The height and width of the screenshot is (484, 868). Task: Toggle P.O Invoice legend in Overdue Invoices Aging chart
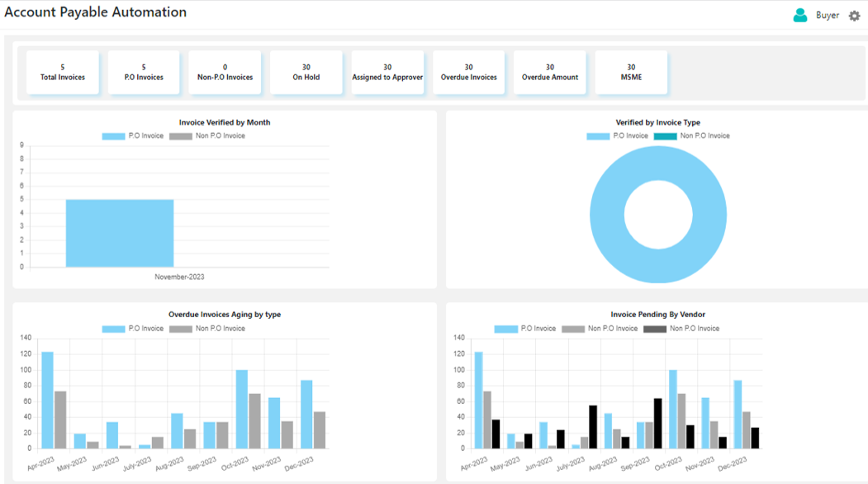[x=133, y=329]
